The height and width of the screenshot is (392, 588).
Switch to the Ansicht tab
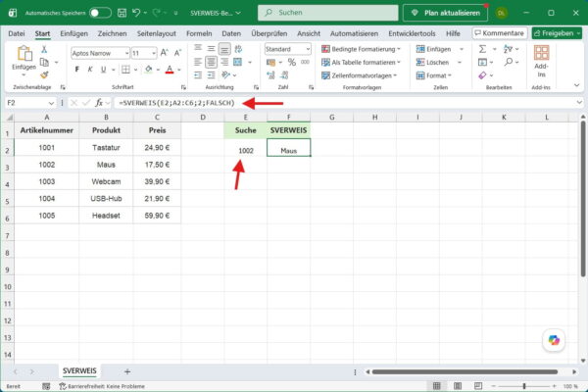click(x=309, y=33)
